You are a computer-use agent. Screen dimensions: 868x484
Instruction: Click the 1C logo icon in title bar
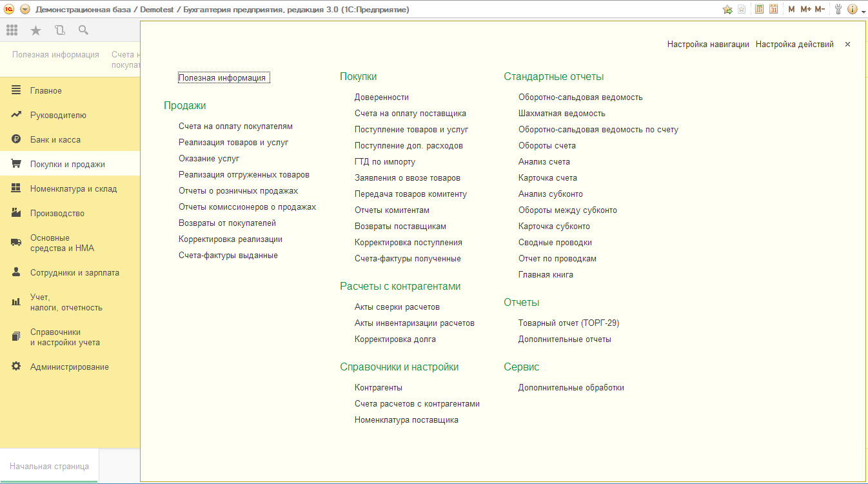[x=10, y=9]
